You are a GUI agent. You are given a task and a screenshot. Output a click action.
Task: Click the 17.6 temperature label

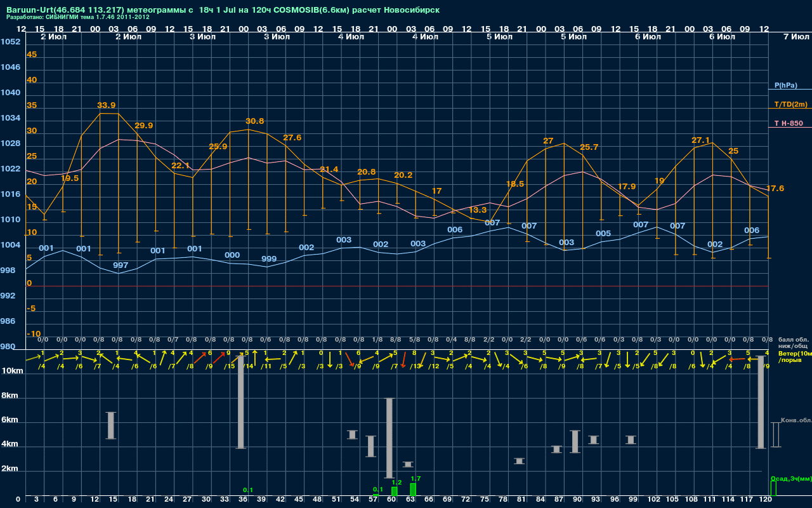pyautogui.click(x=775, y=189)
